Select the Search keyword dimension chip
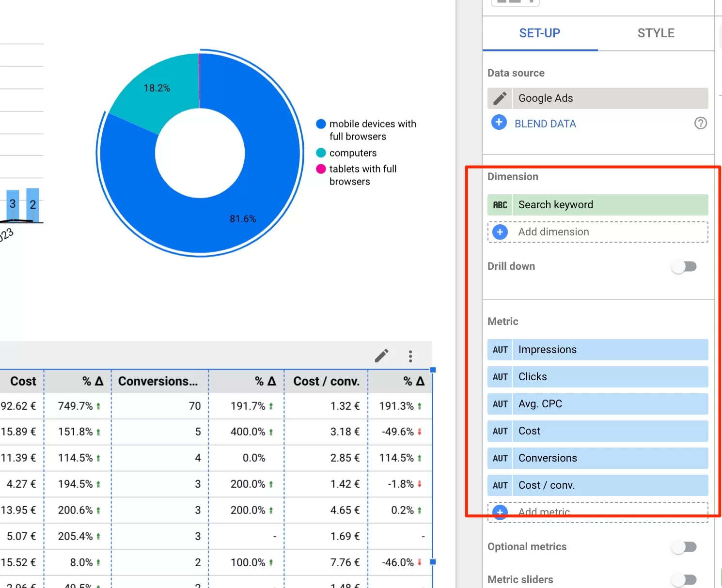722x588 pixels. click(x=598, y=205)
